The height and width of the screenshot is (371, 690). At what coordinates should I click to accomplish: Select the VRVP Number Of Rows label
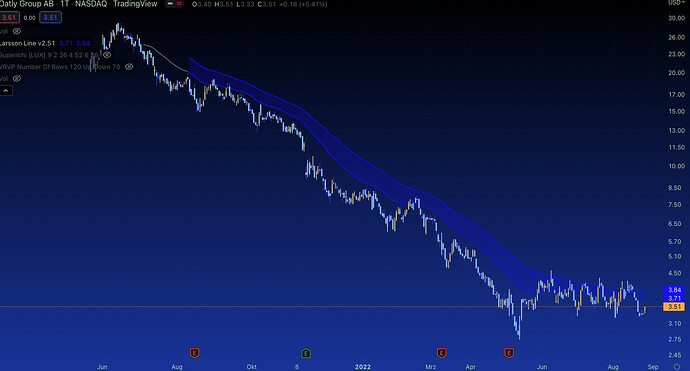(x=60, y=67)
